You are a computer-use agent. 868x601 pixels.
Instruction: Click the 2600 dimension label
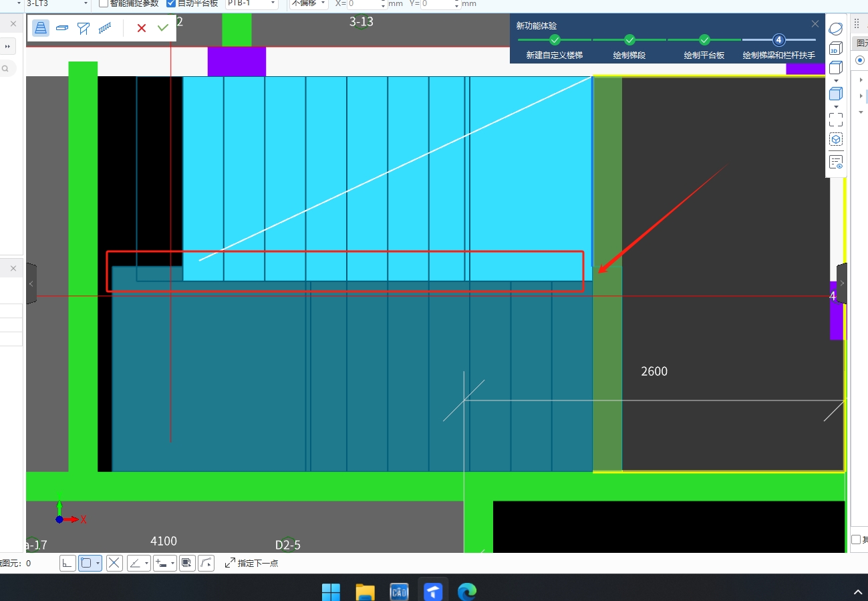tap(654, 371)
